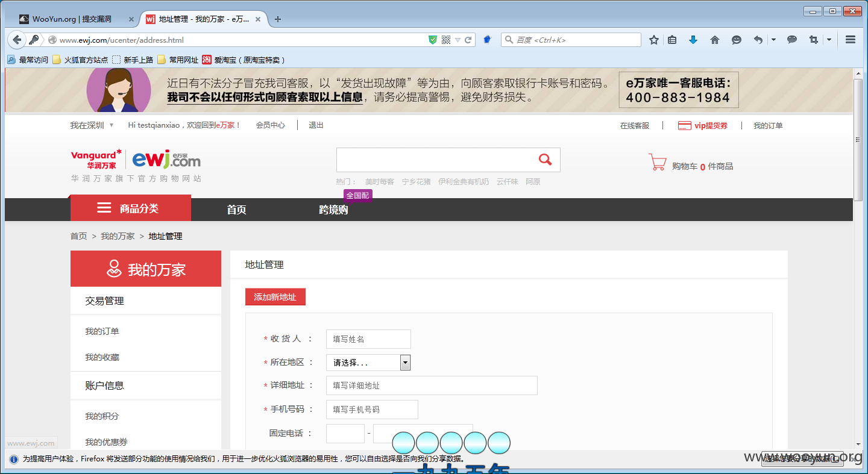Click the 会员中心 link

click(270, 125)
